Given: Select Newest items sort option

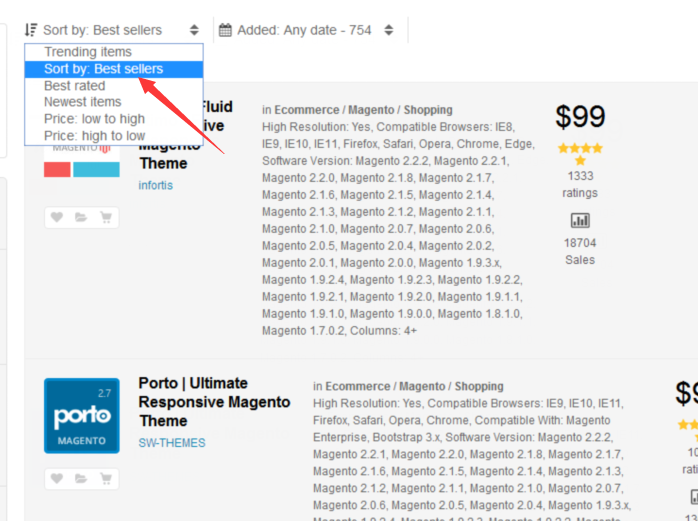Looking at the screenshot, I should (x=114, y=102).
